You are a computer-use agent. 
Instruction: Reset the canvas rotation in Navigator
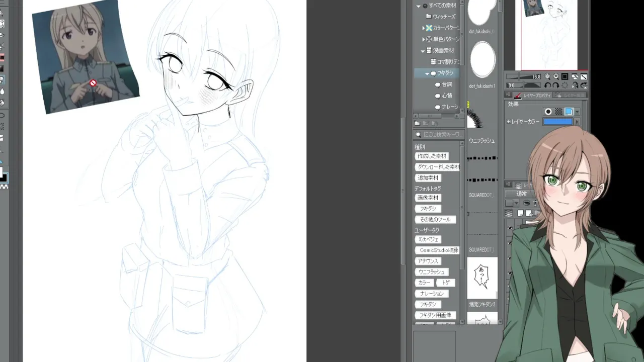pyautogui.click(x=565, y=85)
